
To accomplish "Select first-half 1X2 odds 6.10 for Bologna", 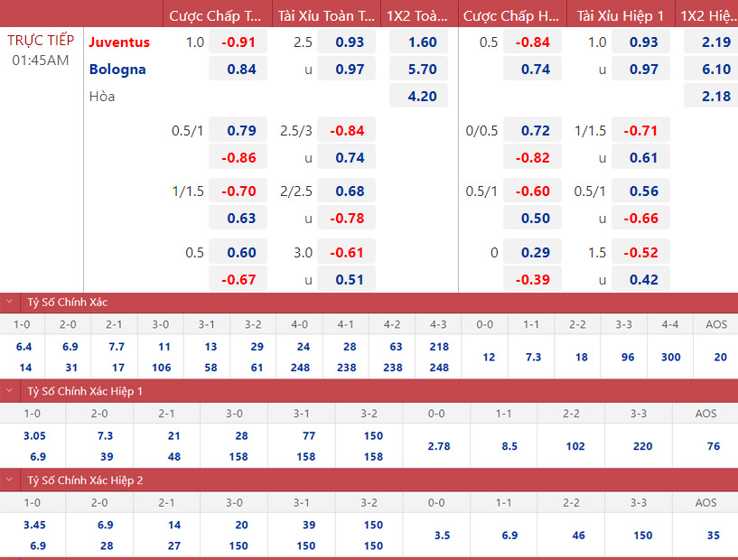I will click(715, 69).
